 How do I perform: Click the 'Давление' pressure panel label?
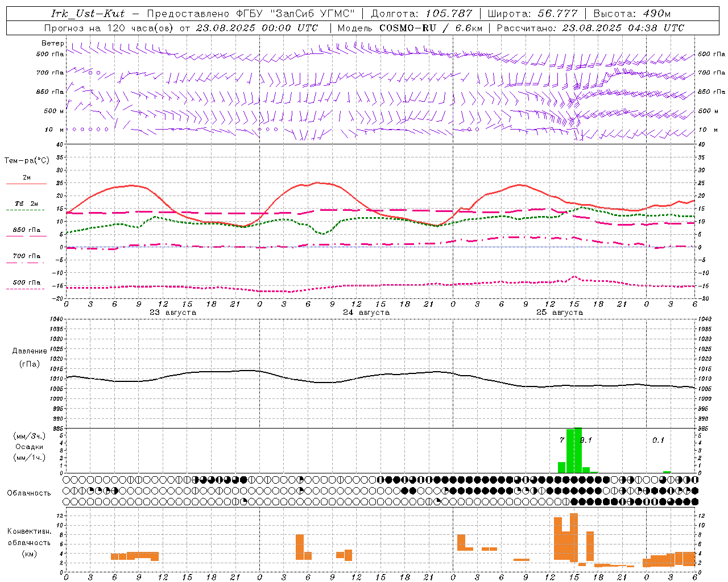30,351
